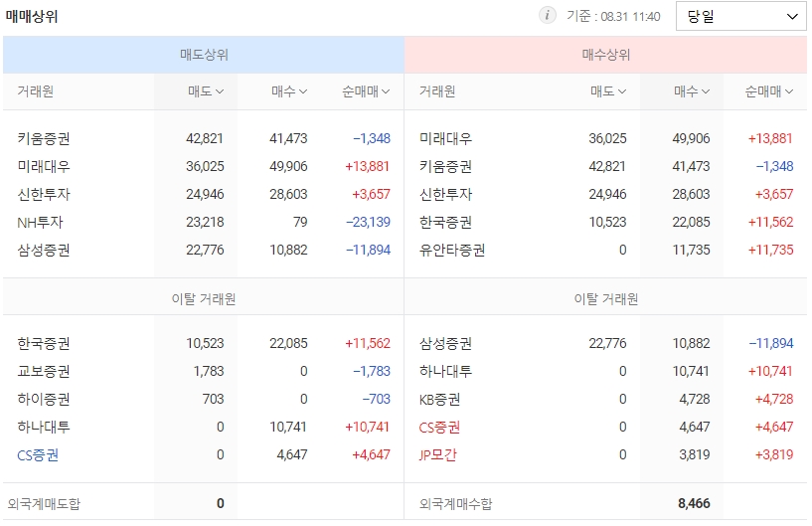The height and width of the screenshot is (526, 812).
Task: Click the 외국계매도합 label
Action: [x=44, y=504]
